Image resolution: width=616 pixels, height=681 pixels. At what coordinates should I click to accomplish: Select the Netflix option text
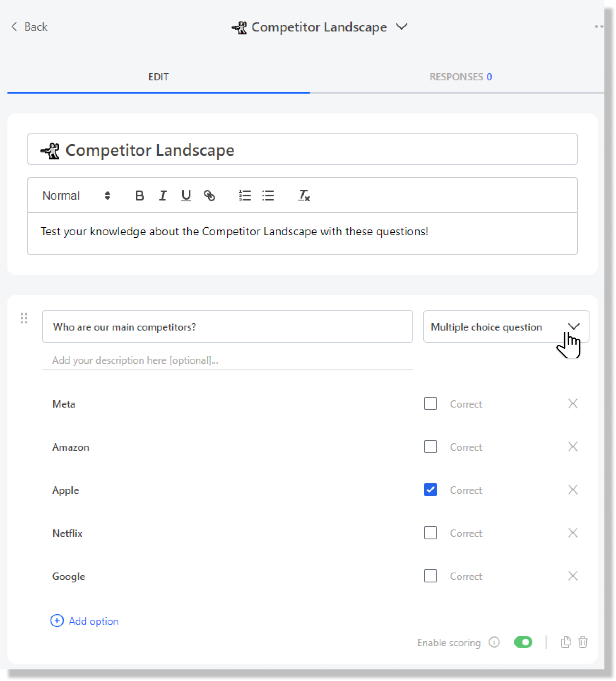[67, 534]
